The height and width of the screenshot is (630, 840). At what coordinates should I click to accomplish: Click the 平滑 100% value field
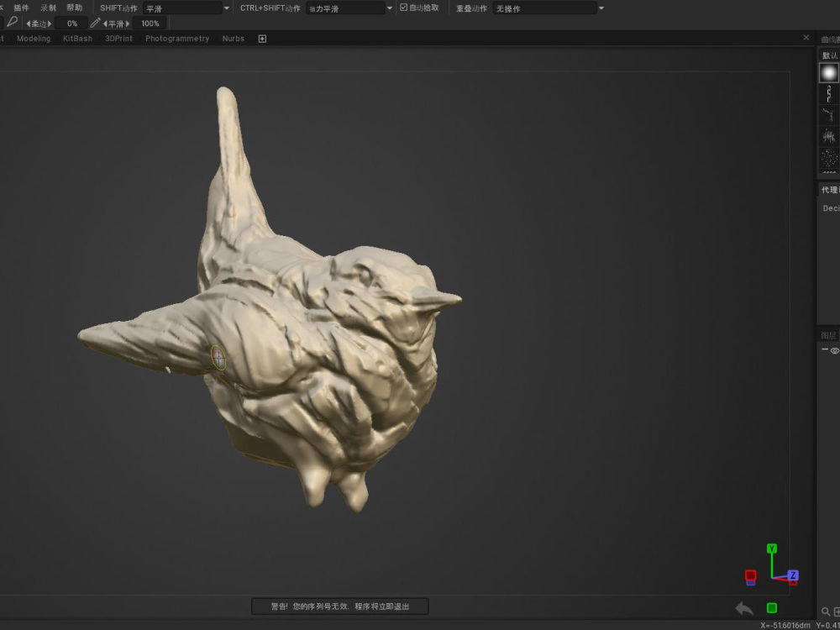[x=150, y=24]
